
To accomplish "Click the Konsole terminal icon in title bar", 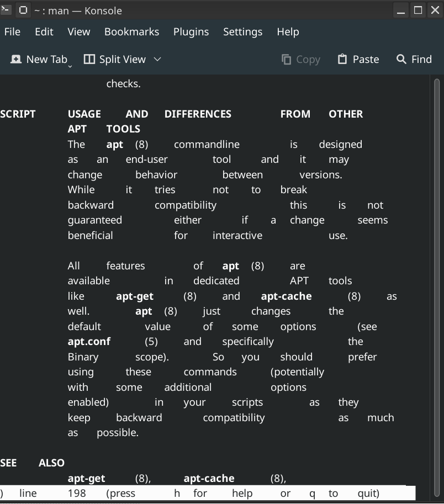I will tap(6, 10).
